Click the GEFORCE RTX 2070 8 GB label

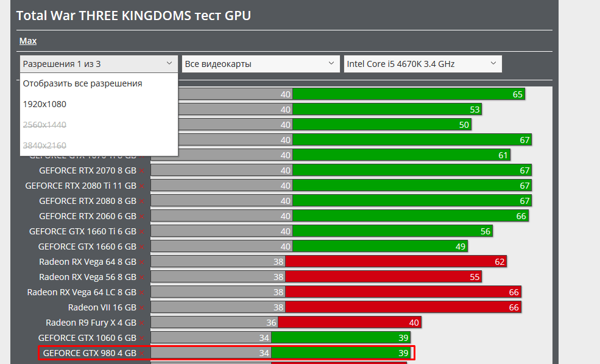click(x=88, y=170)
